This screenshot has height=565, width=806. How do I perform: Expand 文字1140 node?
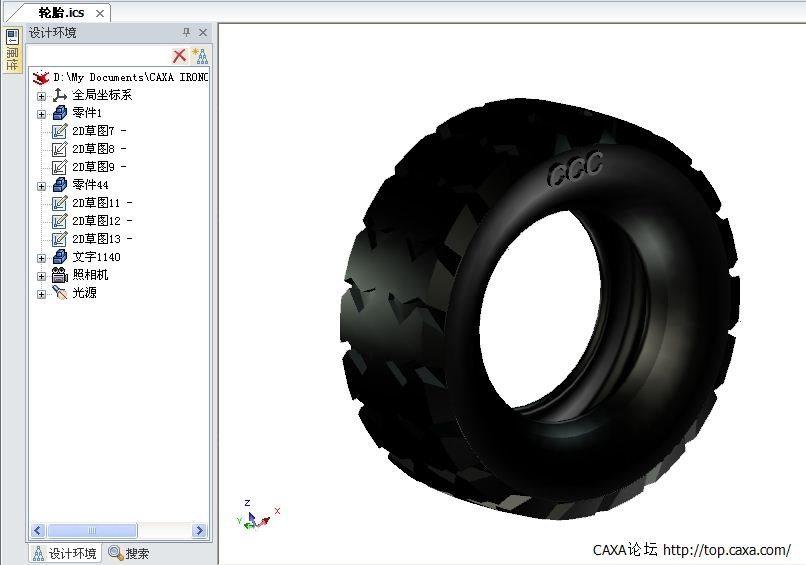pyautogui.click(x=42, y=258)
